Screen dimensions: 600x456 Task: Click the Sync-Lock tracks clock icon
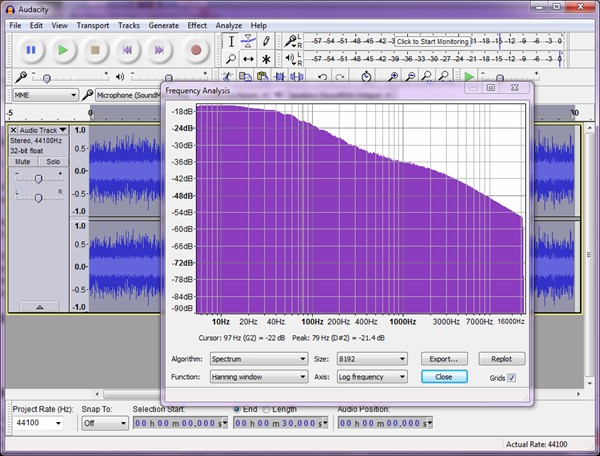coord(367,77)
